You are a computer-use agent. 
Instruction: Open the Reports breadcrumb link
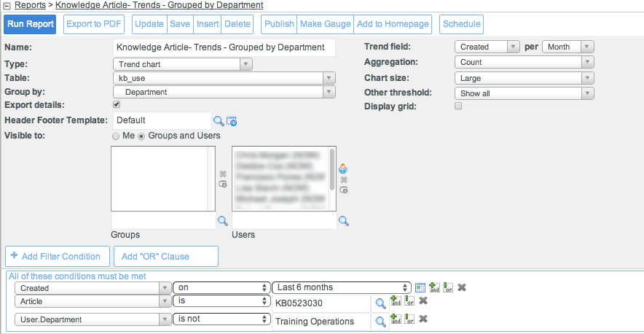pyautogui.click(x=30, y=5)
